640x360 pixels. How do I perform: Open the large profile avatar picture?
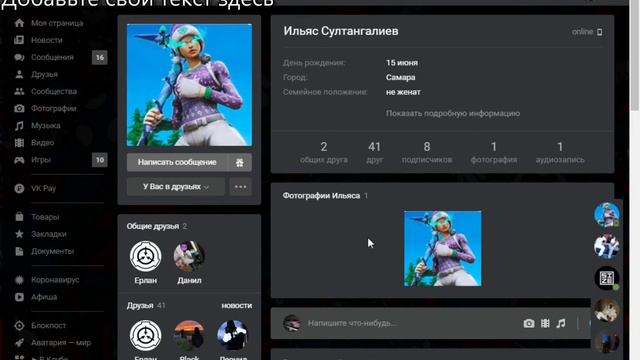(x=189, y=85)
